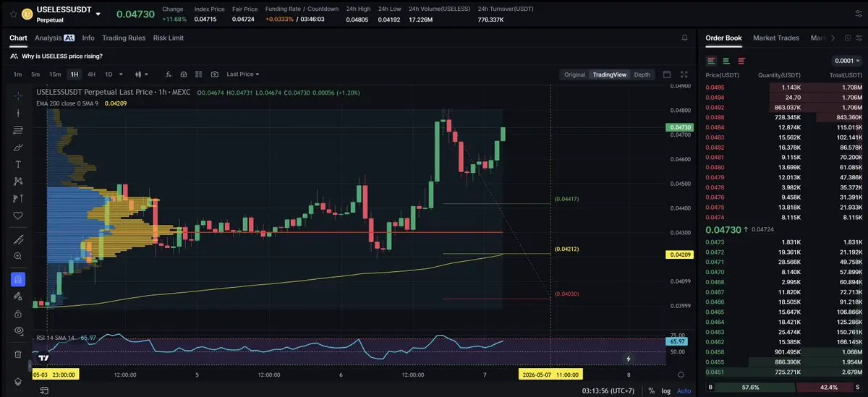Switch chart to TradingView mode

pos(609,74)
